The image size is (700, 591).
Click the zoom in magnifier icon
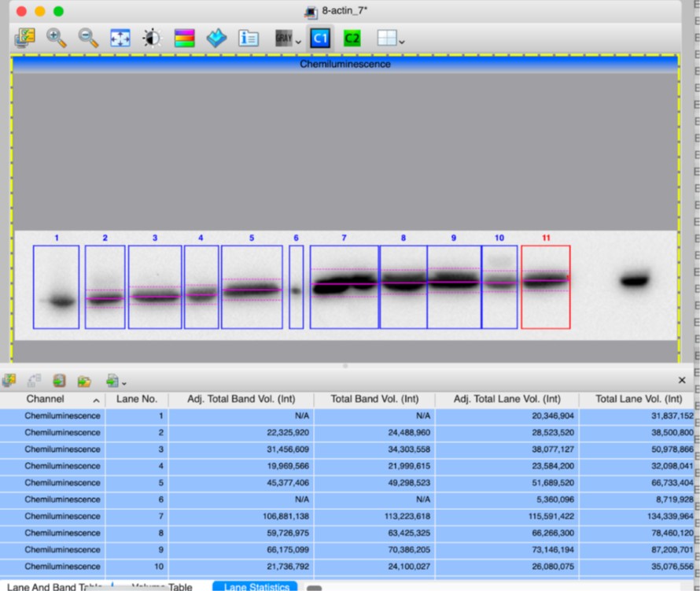coord(57,38)
